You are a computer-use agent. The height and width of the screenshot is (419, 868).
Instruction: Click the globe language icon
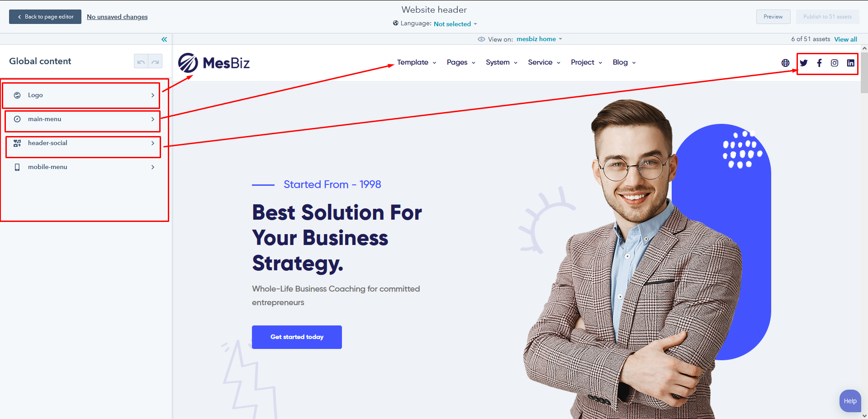tap(786, 63)
